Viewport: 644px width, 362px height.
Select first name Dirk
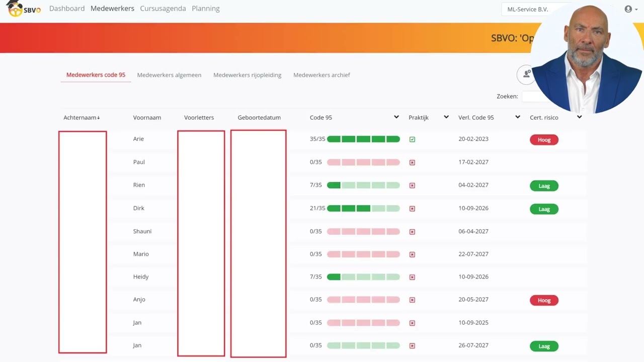138,208
